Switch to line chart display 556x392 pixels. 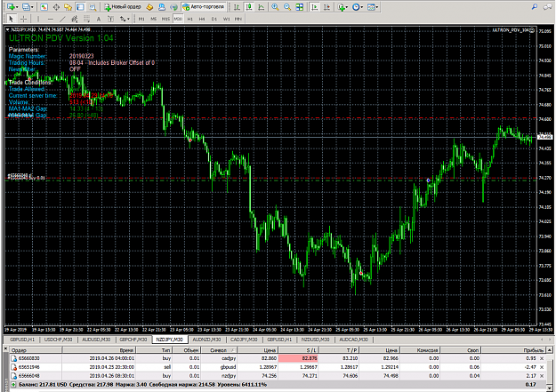point(261,7)
